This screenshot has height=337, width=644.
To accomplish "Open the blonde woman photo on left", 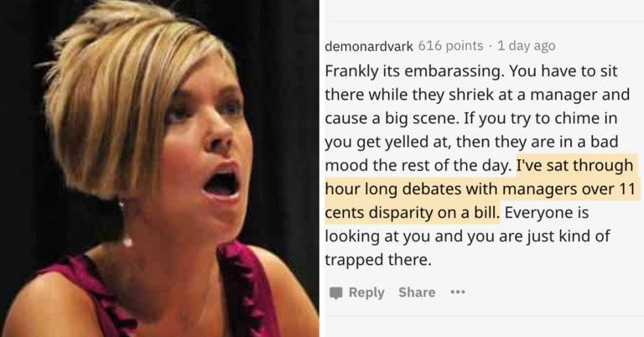I will point(159,168).
